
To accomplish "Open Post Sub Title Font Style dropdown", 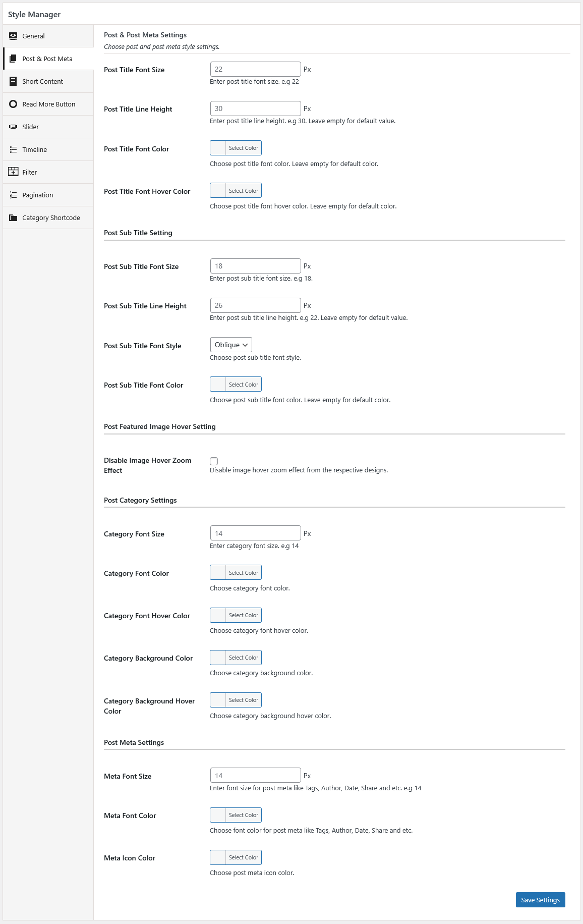I will [x=231, y=345].
